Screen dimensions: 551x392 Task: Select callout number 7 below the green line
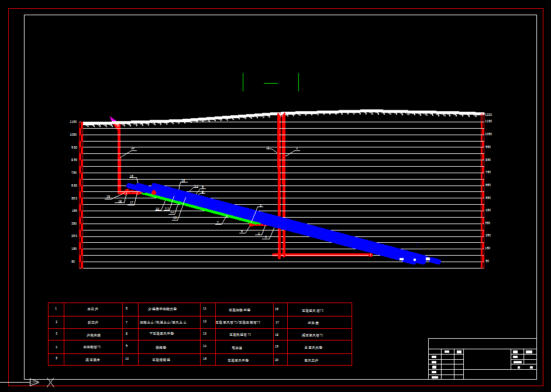(218, 222)
